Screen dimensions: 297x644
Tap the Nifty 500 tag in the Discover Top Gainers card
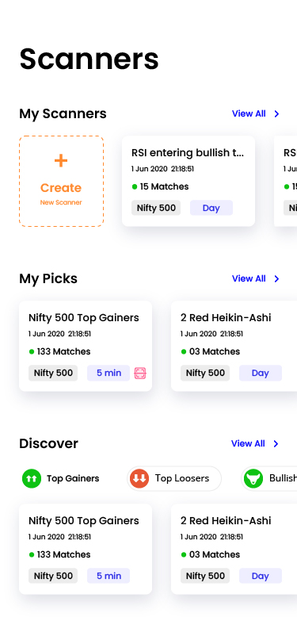point(53,576)
